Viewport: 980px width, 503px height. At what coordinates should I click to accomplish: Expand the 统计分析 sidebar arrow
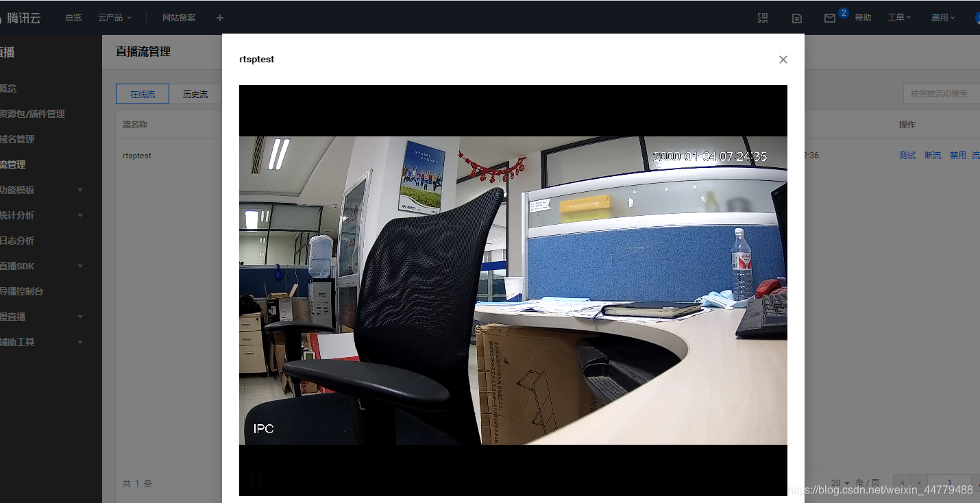point(80,215)
